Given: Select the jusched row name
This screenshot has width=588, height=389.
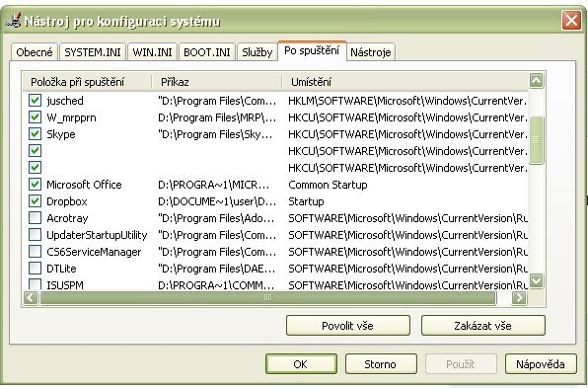Looking at the screenshot, I should tap(65, 101).
